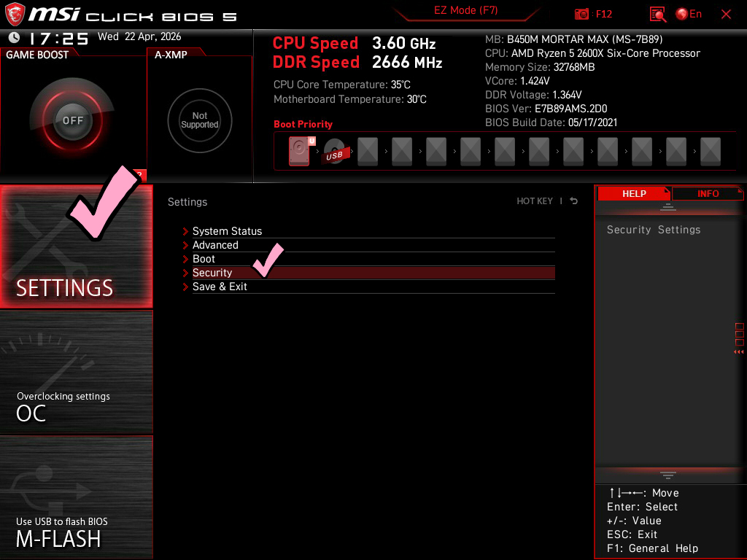Click the MSI dragon shield logo
Screen dimensions: 747x560
tap(15, 14)
